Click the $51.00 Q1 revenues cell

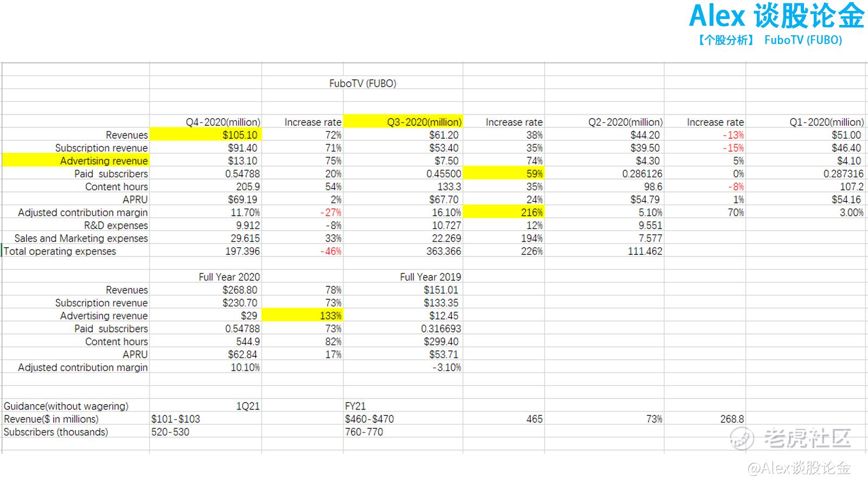tap(806, 135)
